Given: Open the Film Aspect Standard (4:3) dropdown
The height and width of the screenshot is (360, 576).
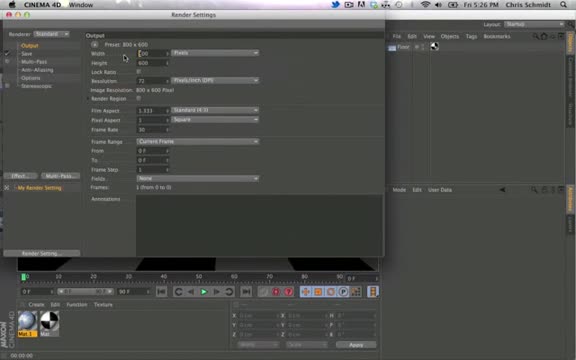Looking at the screenshot, I should coord(215,110).
